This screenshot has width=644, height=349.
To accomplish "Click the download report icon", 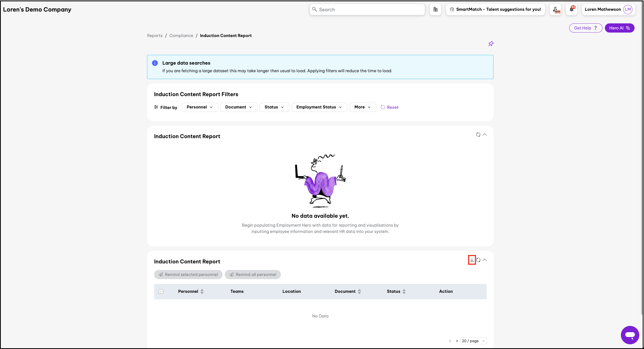I will click(x=472, y=260).
